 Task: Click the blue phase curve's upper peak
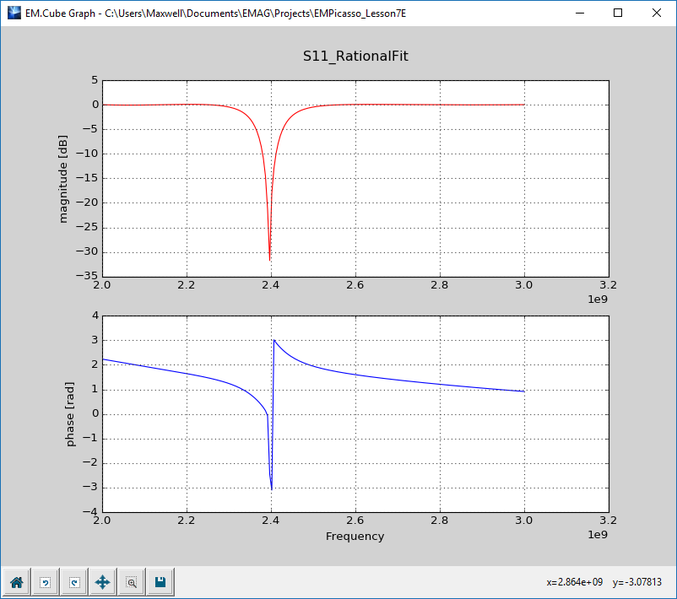pyautogui.click(x=274, y=341)
